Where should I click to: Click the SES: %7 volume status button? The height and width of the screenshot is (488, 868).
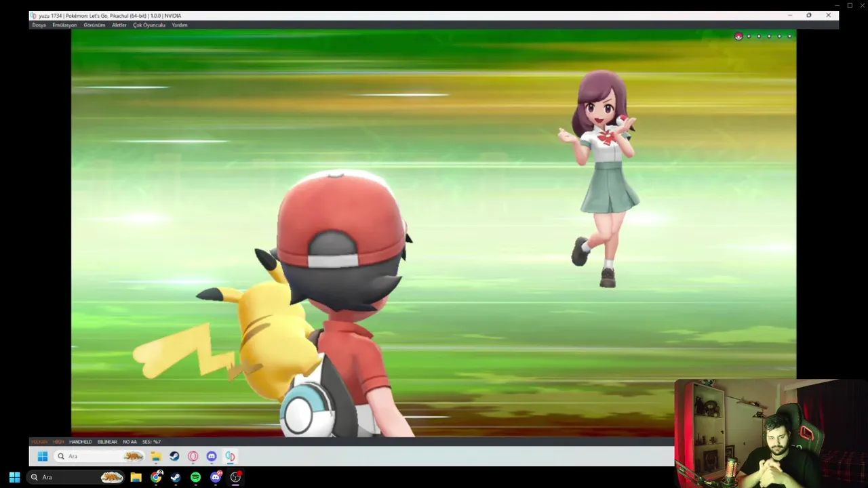click(151, 442)
